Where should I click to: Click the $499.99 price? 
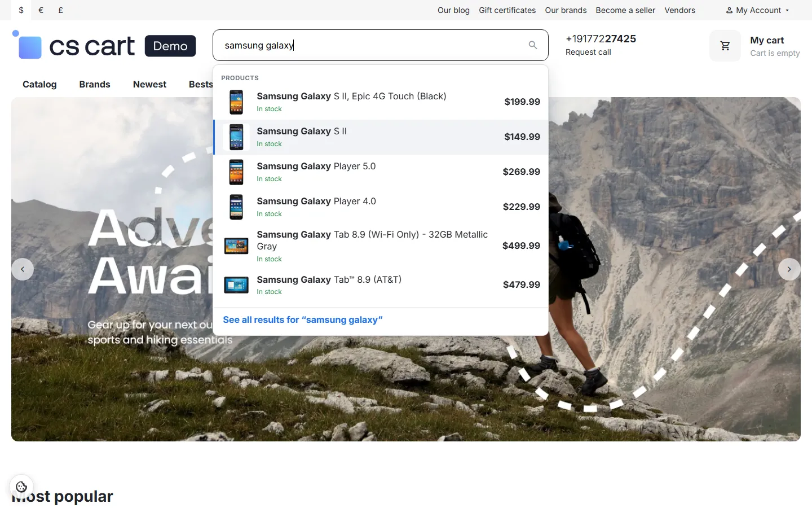(x=521, y=246)
